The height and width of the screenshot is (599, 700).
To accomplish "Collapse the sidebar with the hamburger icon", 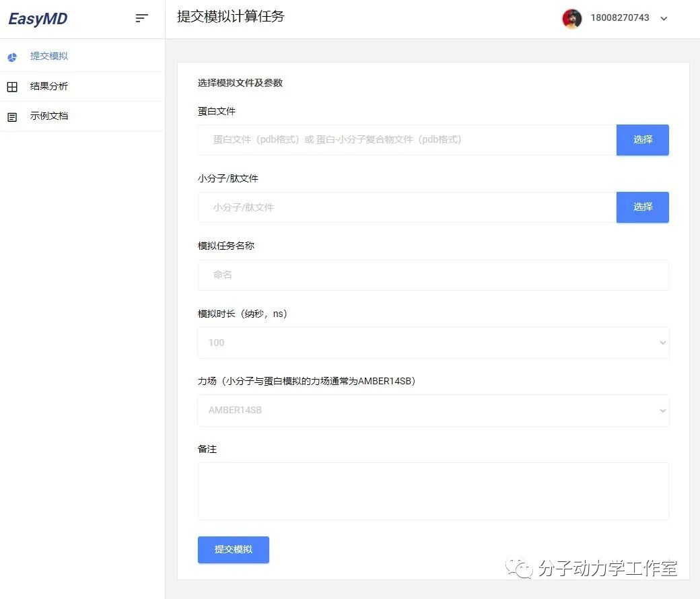I will click(x=141, y=18).
